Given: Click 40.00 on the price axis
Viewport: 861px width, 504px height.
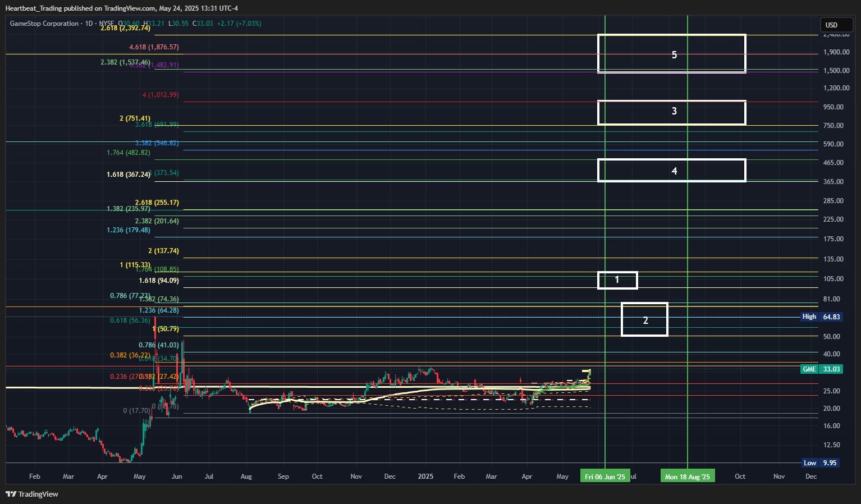Looking at the screenshot, I should (832, 354).
